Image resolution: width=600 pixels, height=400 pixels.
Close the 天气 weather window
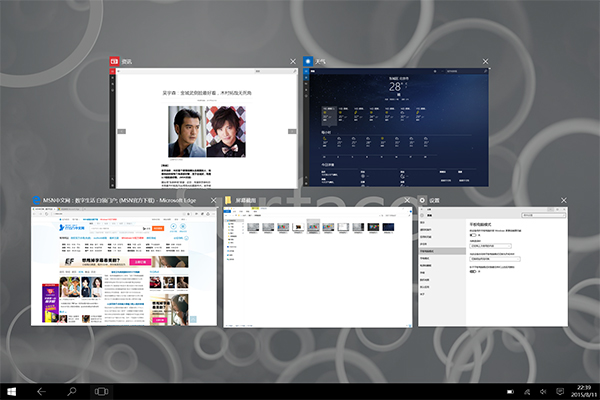pos(485,61)
